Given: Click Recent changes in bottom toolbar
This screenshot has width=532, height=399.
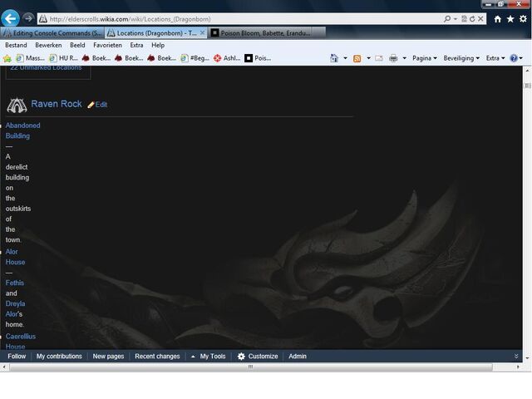Looking at the screenshot, I should coord(157,357).
